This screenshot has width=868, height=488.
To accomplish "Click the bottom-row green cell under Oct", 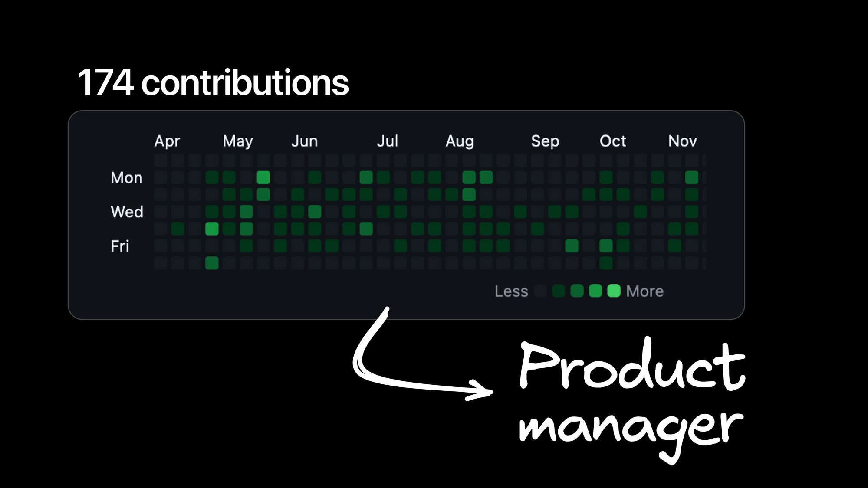I will coord(606,263).
